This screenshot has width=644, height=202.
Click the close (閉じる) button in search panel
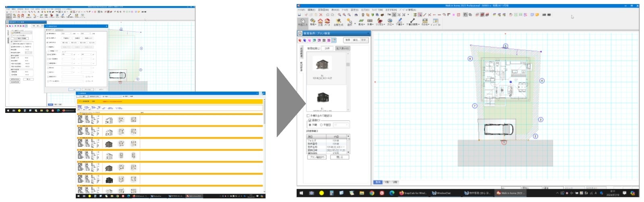pyautogui.click(x=340, y=157)
